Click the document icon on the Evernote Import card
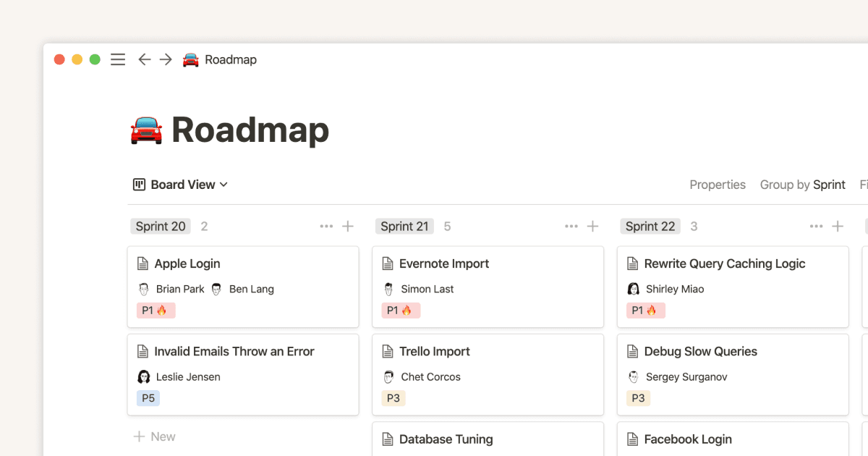The width and height of the screenshot is (868, 456). coord(386,263)
